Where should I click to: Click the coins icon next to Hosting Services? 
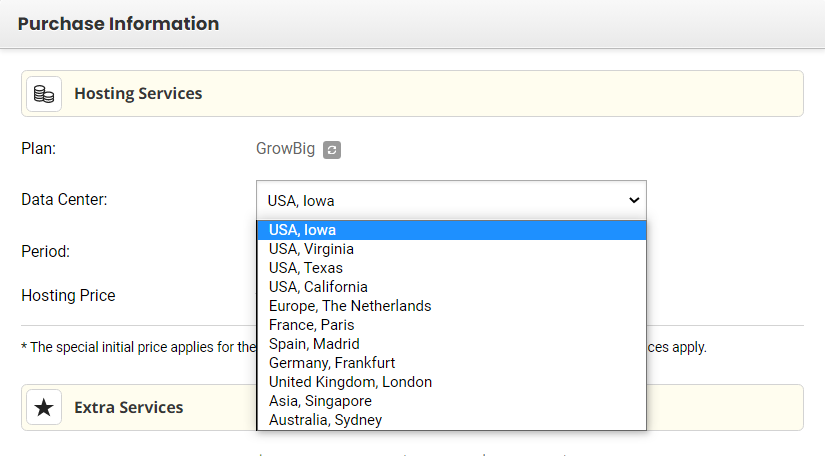tap(44, 94)
